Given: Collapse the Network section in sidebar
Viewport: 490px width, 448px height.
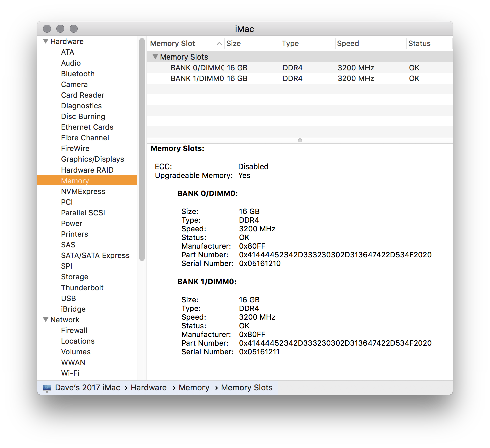Looking at the screenshot, I should coord(46,320).
